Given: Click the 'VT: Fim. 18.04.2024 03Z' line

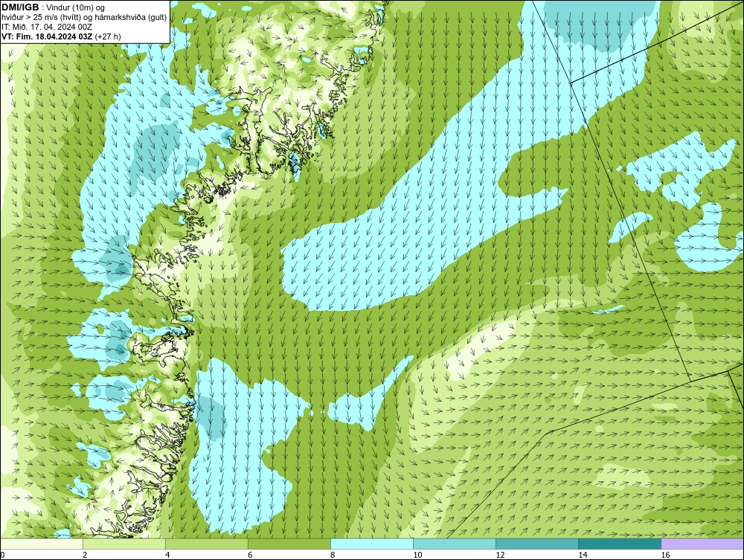Looking at the screenshot, I should [47, 36].
